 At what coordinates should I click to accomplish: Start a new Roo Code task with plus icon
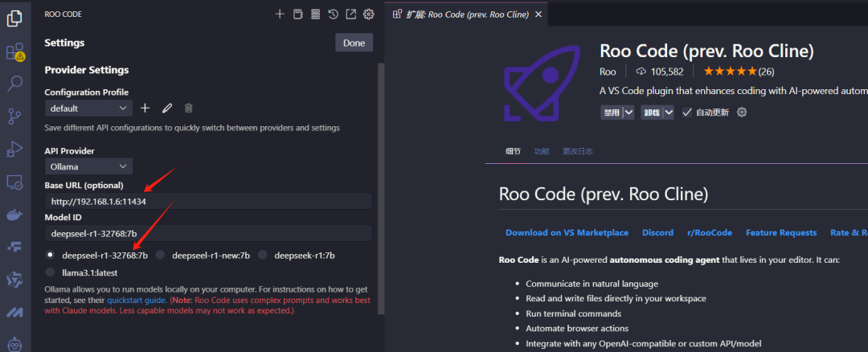point(280,14)
